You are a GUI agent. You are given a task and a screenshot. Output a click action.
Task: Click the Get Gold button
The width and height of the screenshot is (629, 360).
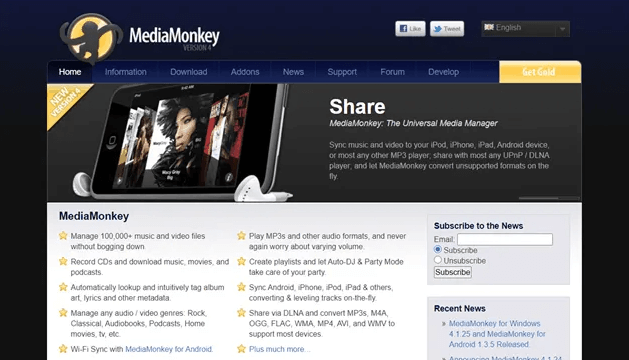540,72
